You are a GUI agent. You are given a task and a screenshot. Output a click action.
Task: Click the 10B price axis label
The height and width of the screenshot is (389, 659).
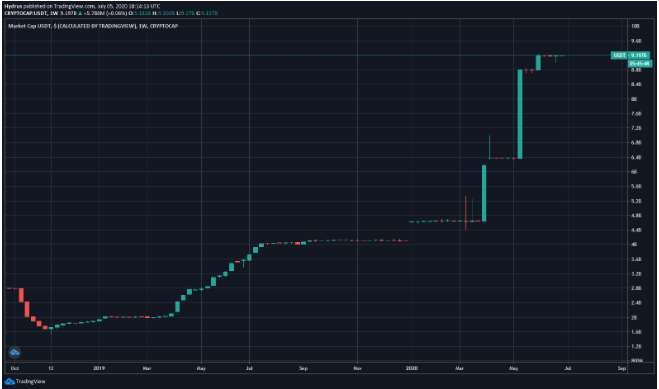635,26
